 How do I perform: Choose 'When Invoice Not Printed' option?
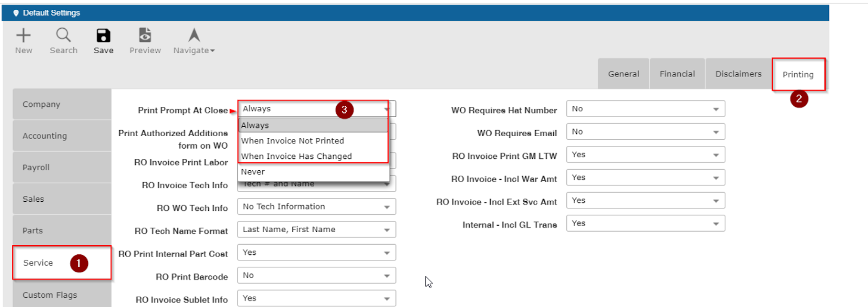click(x=314, y=140)
